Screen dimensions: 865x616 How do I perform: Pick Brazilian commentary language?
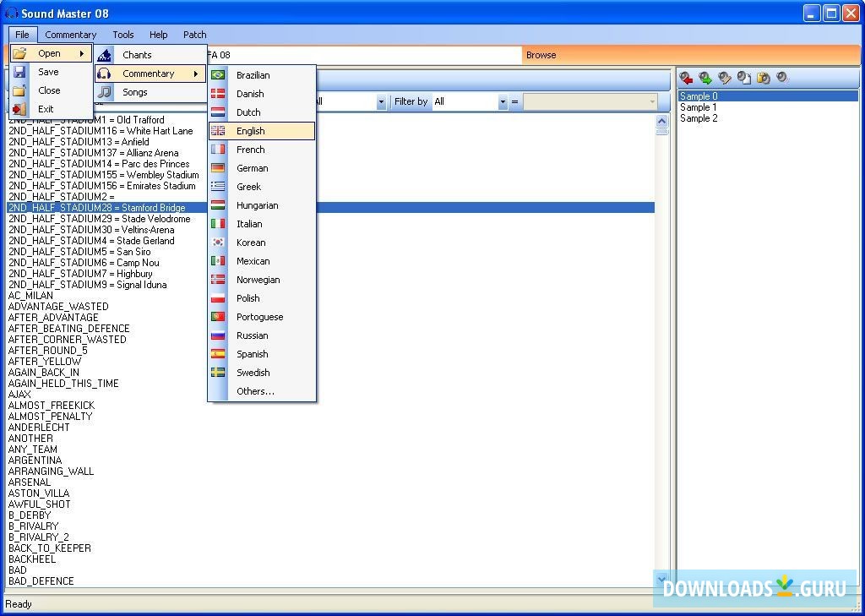coord(262,75)
